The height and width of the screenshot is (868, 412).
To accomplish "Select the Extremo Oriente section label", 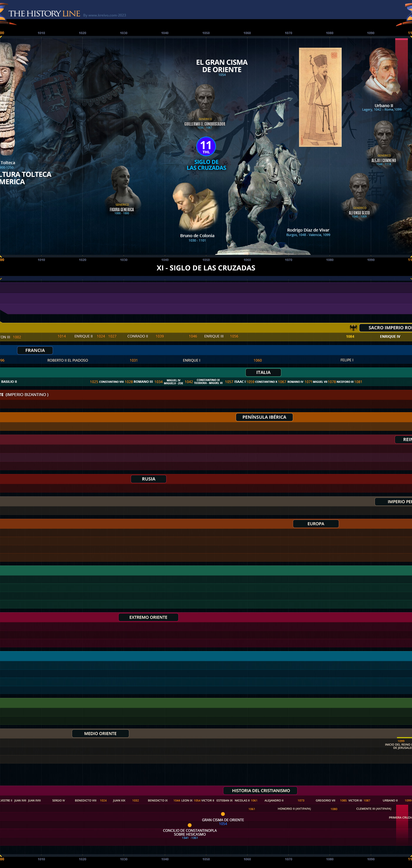I will (x=148, y=617).
